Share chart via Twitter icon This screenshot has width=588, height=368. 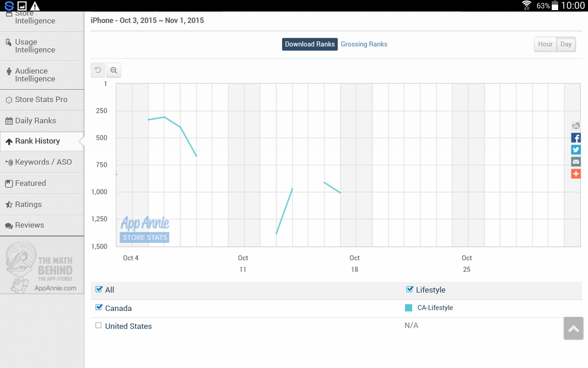click(x=576, y=149)
